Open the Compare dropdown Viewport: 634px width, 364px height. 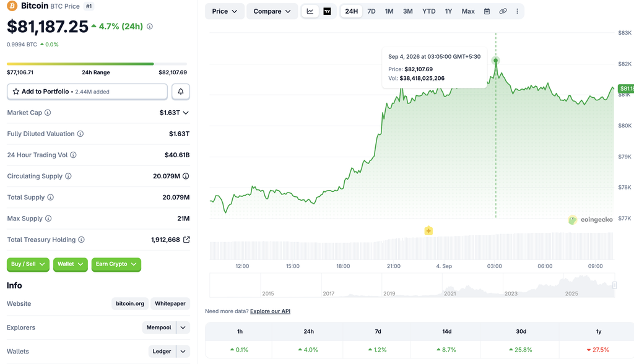pos(272,11)
